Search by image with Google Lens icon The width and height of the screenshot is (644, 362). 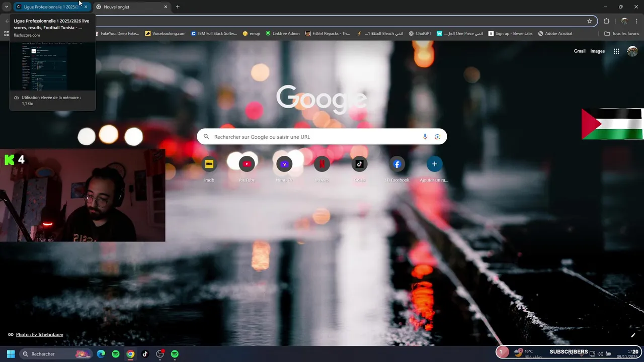(x=437, y=137)
